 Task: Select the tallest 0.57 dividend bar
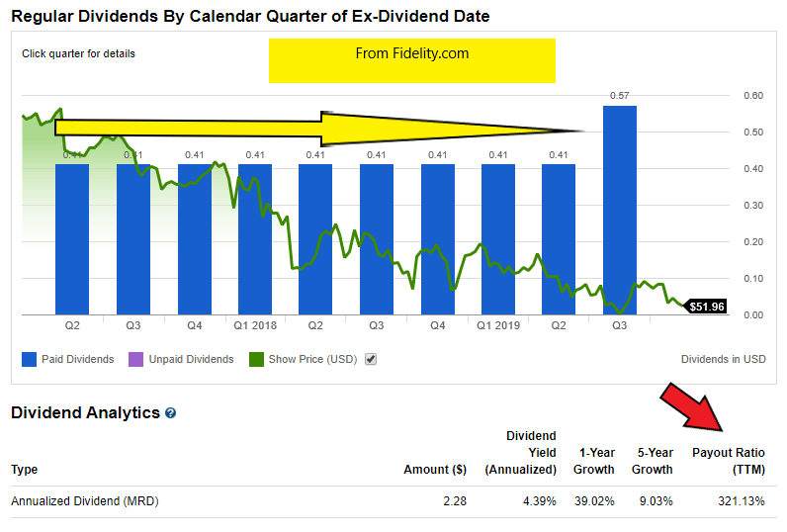click(x=619, y=210)
